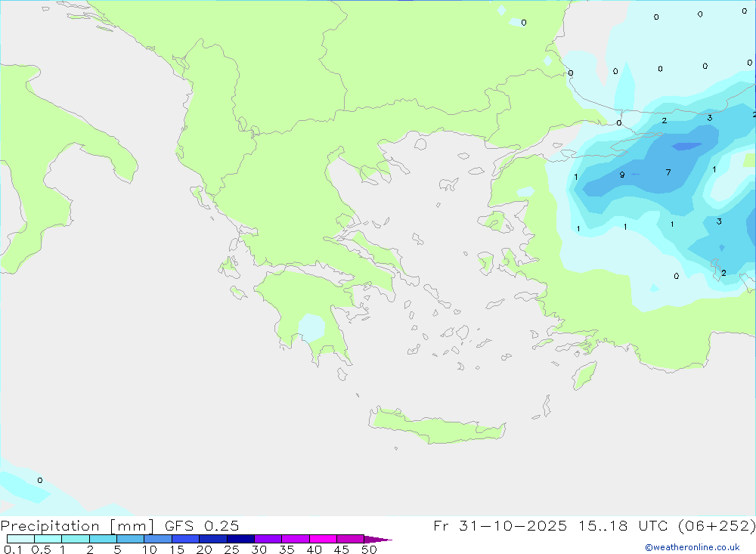Click the 15–20 mm royal blue legend swatch
This screenshot has height=554, width=756.
click(x=185, y=539)
